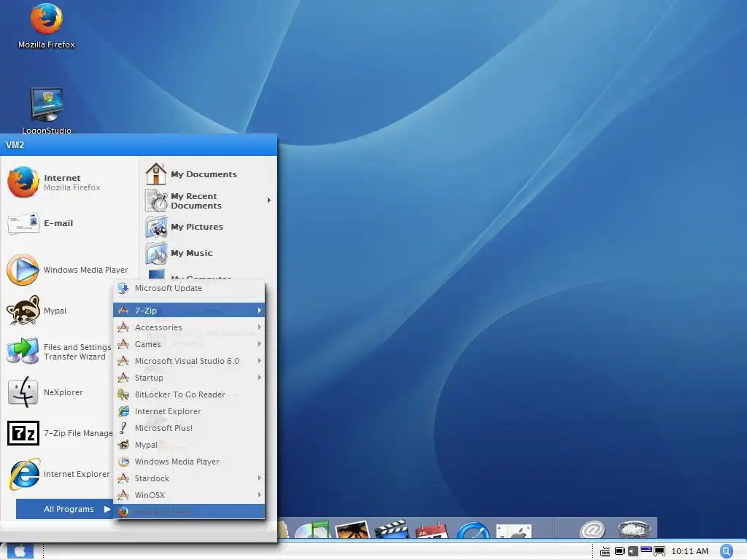Launch 7-Zip File Manager pinned entry

click(x=58, y=433)
